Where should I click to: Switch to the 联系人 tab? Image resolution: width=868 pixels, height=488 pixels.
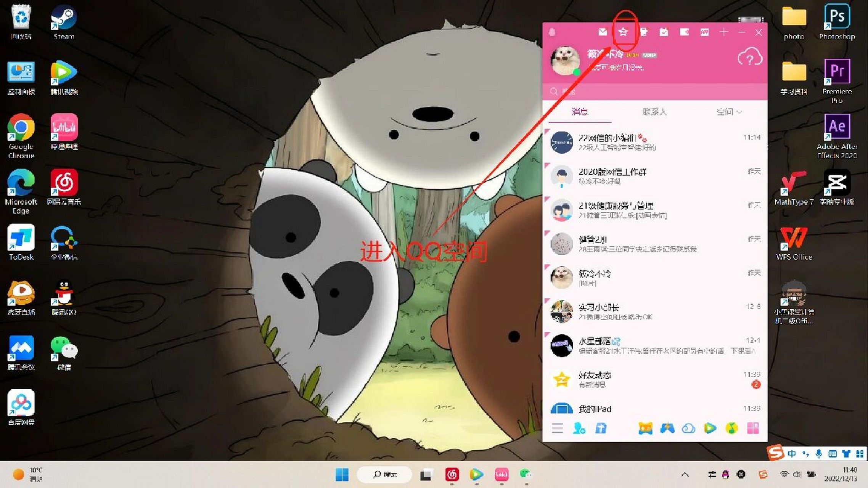[654, 112]
